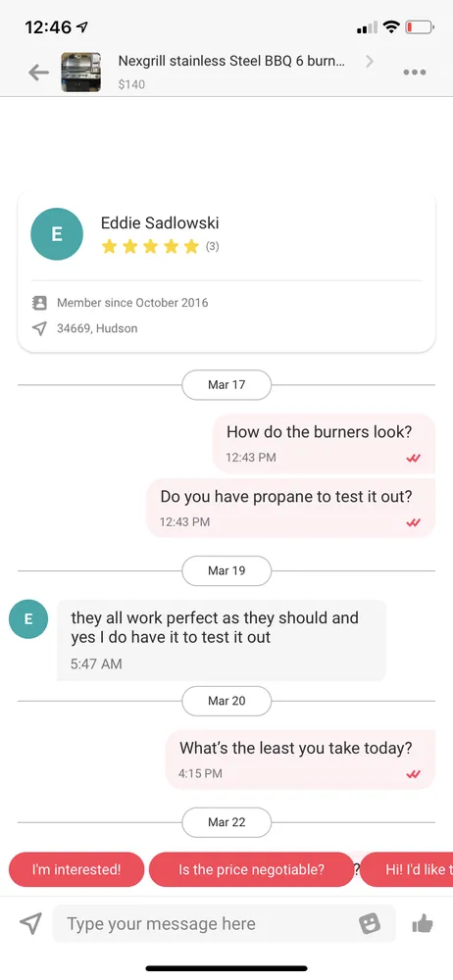Open the three-dot more options menu
Screen dimensions: 453x980
(x=415, y=73)
